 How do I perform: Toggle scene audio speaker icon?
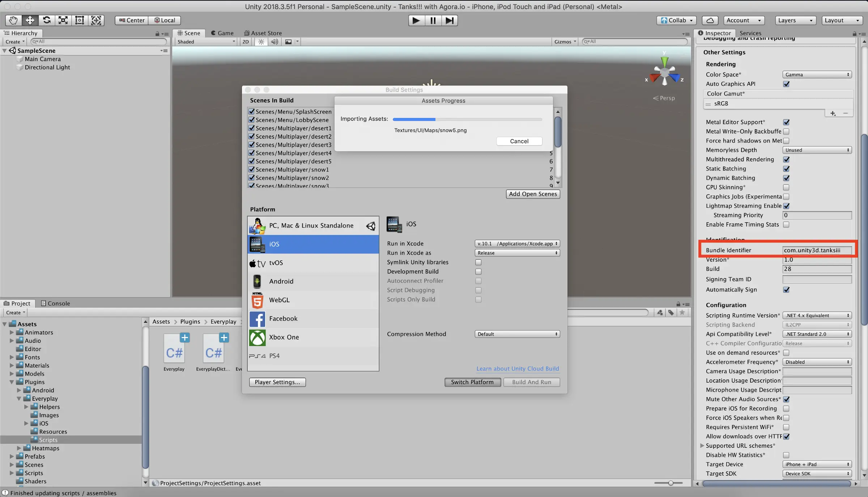tap(275, 42)
